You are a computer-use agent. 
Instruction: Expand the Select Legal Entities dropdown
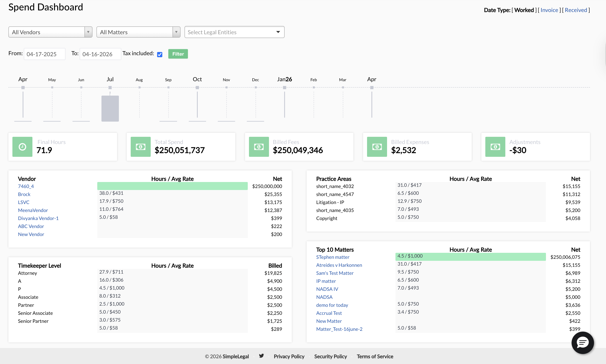click(x=234, y=32)
